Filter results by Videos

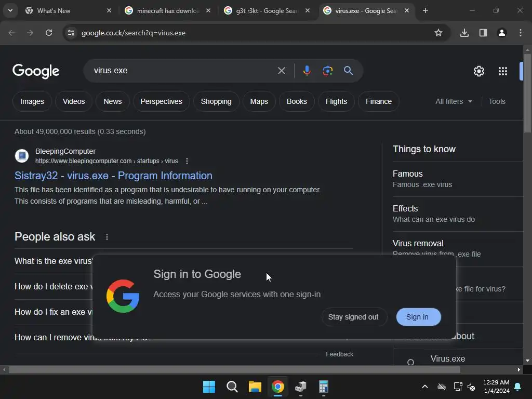[x=74, y=101]
